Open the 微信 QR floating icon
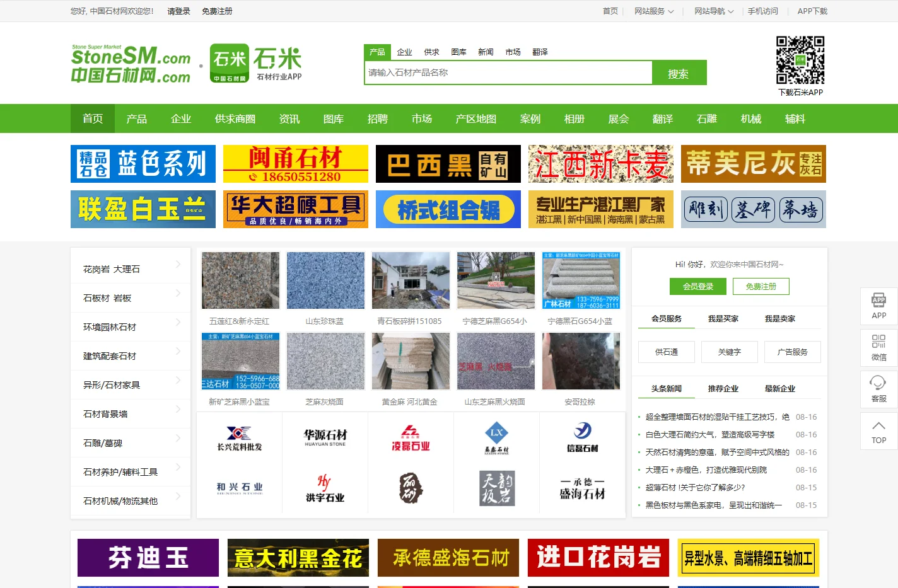Viewport: 898px width, 588px height. [x=878, y=347]
